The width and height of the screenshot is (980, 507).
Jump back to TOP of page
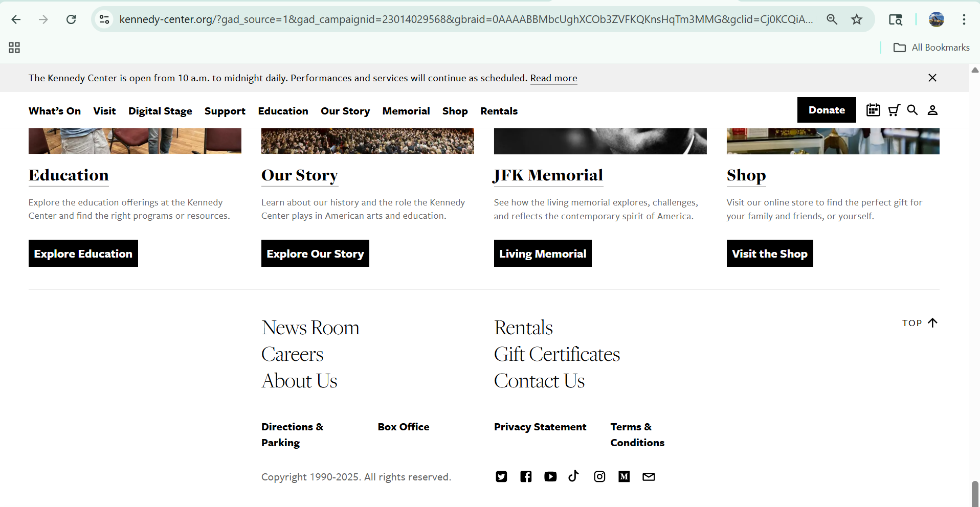pyautogui.click(x=919, y=323)
